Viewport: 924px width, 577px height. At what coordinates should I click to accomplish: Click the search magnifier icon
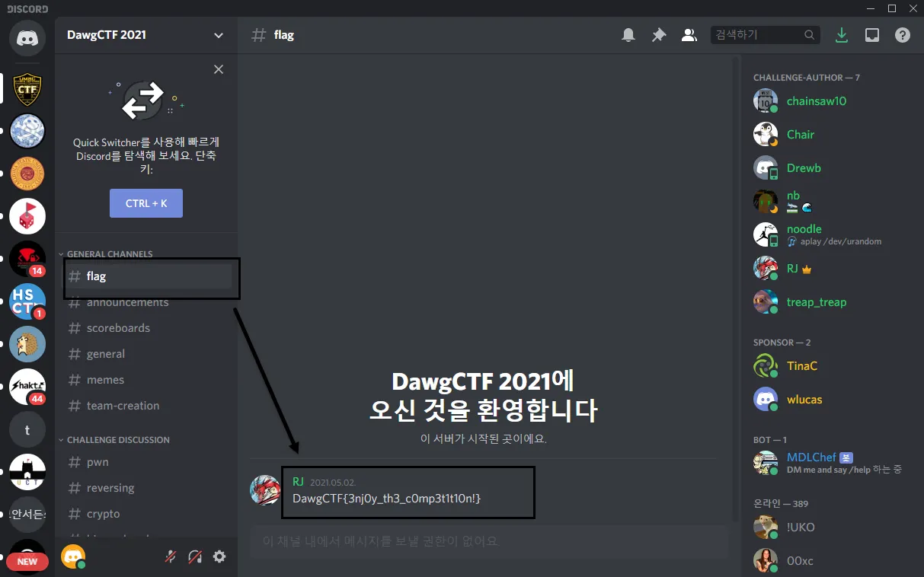809,35
